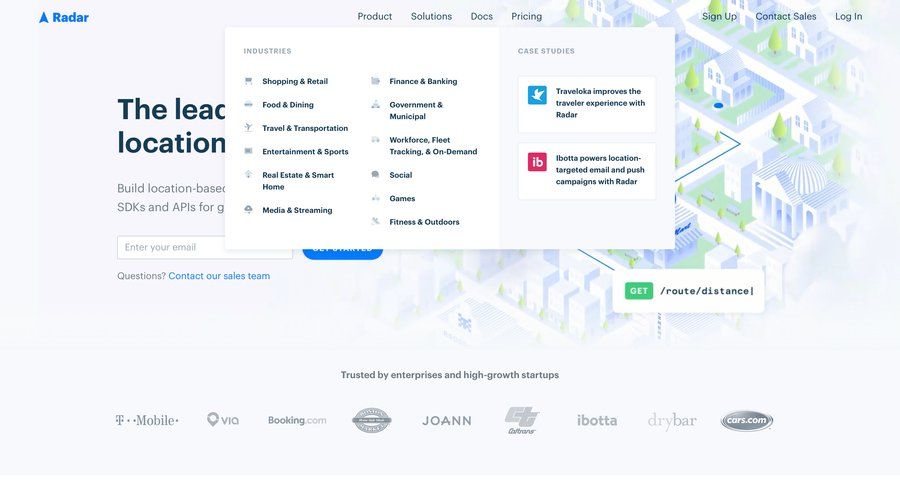Screen dimensions: 900x484
Task: Select Food & Dining industry
Action: coord(288,105)
